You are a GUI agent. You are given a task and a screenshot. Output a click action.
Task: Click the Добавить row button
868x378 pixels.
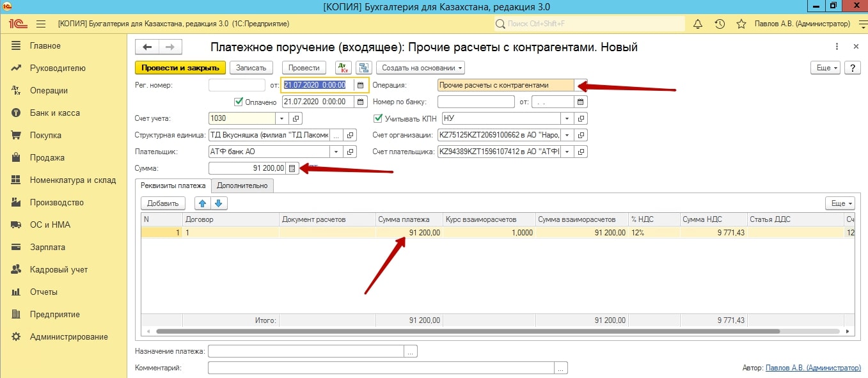point(162,203)
